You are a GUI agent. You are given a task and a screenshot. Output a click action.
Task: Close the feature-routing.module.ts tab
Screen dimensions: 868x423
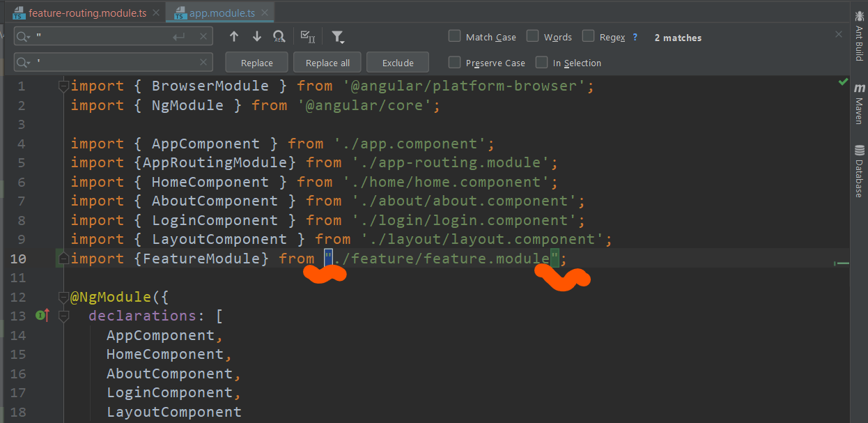(x=155, y=13)
